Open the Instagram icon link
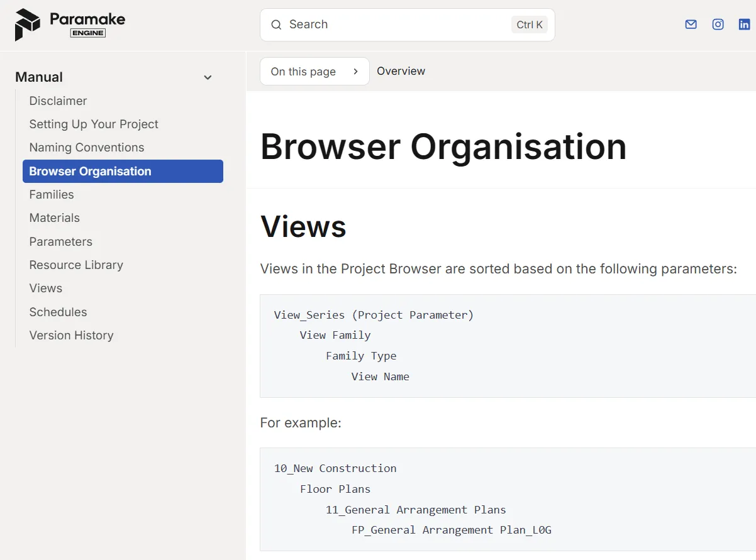 pyautogui.click(x=718, y=25)
